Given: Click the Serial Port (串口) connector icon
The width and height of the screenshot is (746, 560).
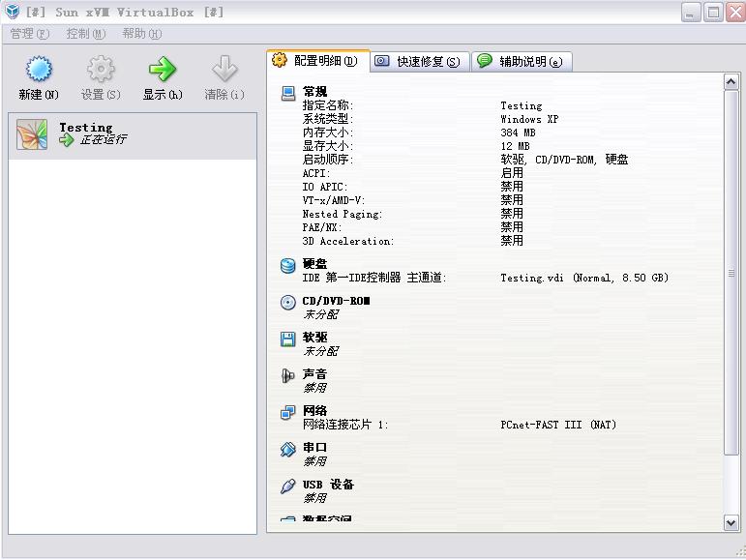Looking at the screenshot, I should (x=287, y=449).
